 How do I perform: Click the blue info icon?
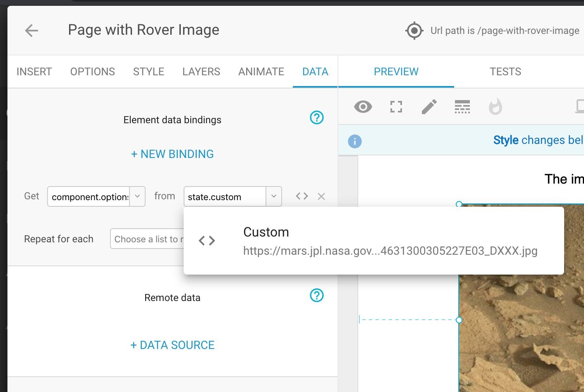(355, 141)
